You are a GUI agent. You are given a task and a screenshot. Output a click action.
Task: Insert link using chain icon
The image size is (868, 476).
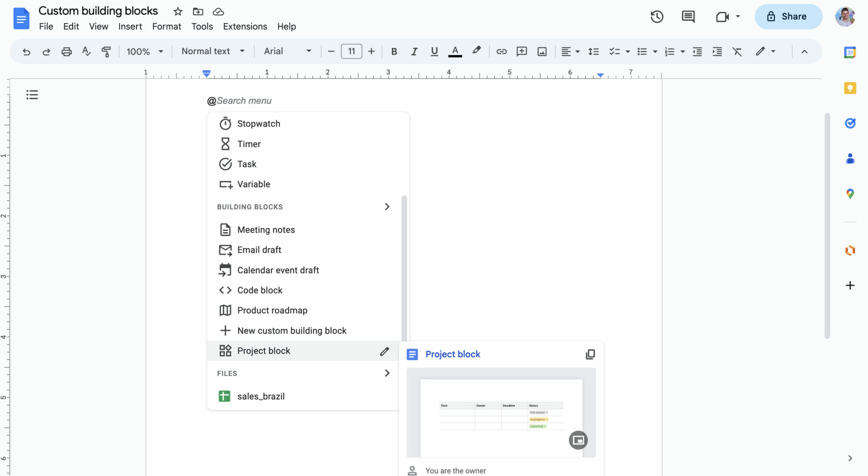click(x=501, y=51)
